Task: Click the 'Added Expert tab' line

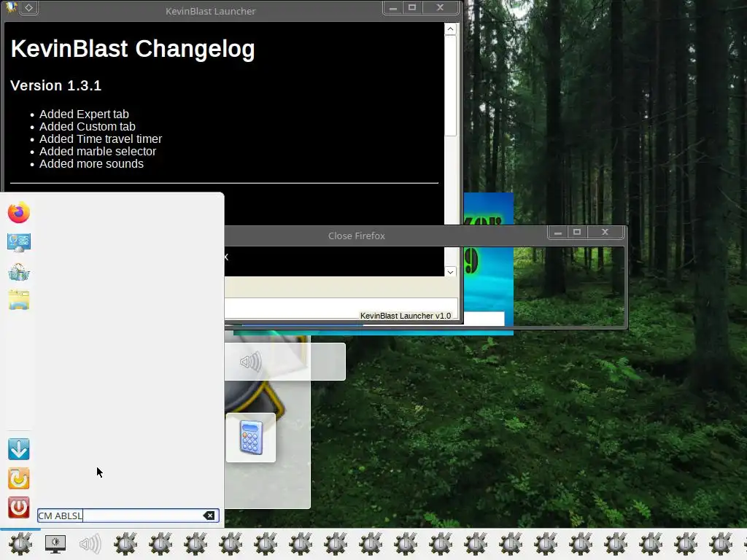Action: (84, 114)
